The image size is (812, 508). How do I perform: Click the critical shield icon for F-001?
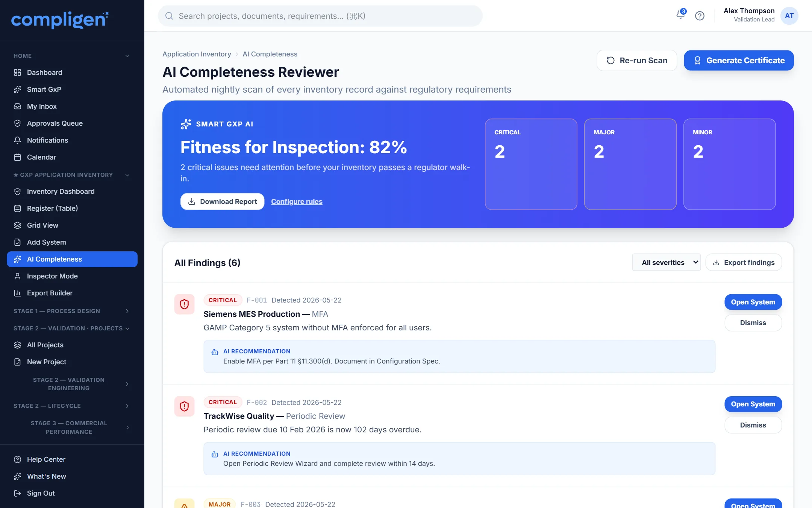pos(184,304)
